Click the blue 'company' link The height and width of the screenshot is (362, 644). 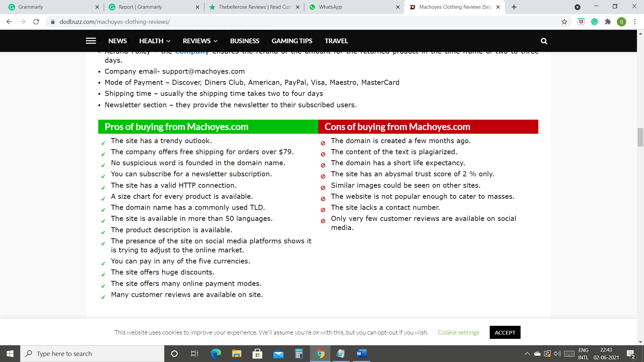[x=192, y=52]
